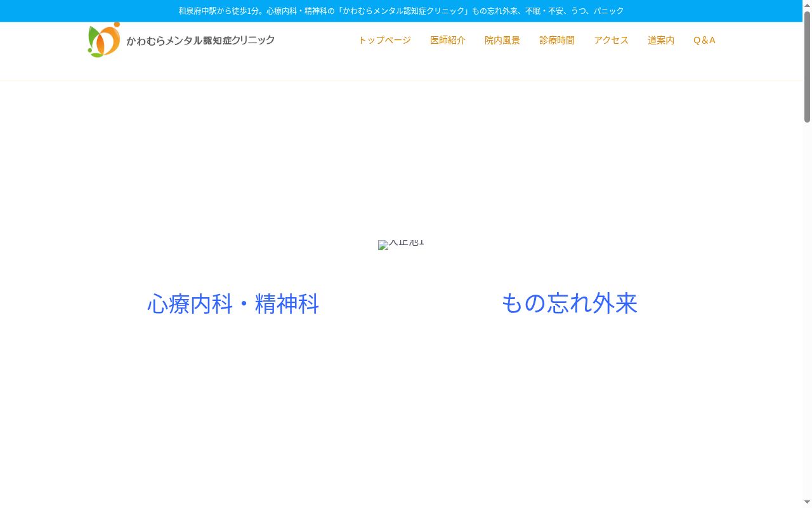Open the 診療時間 menu item
Screen dimensions: 812x508
click(x=557, y=40)
